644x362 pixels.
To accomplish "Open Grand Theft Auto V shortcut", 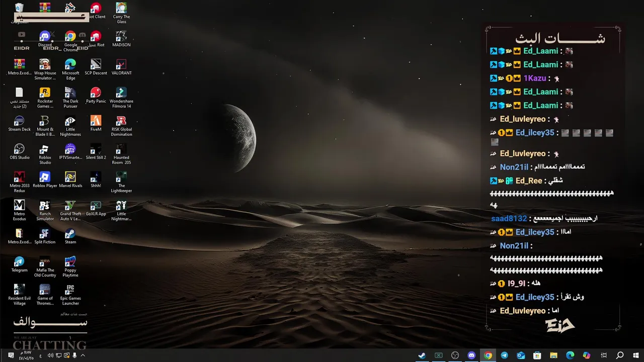I will pos(70,210).
